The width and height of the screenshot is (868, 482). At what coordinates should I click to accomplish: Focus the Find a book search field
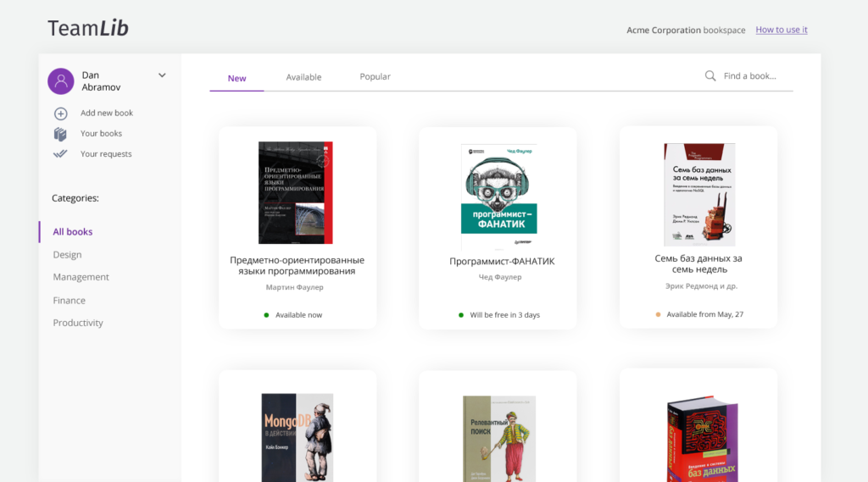point(750,75)
